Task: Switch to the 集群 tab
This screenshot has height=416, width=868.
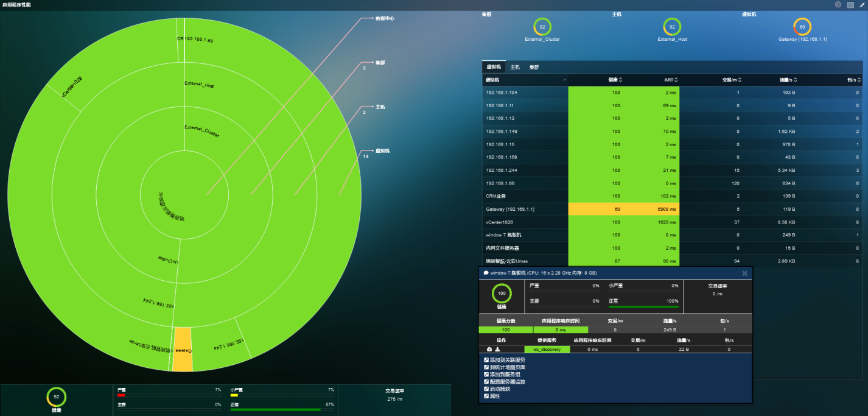Action: 534,67
